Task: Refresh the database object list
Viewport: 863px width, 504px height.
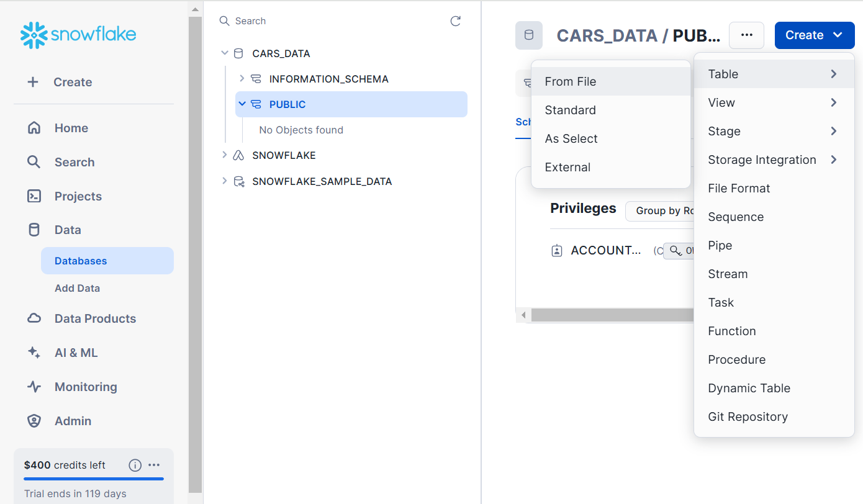Action: 456,21
